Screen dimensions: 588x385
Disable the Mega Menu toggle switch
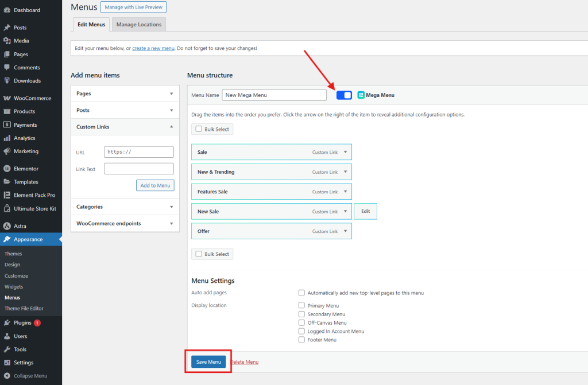tap(344, 95)
